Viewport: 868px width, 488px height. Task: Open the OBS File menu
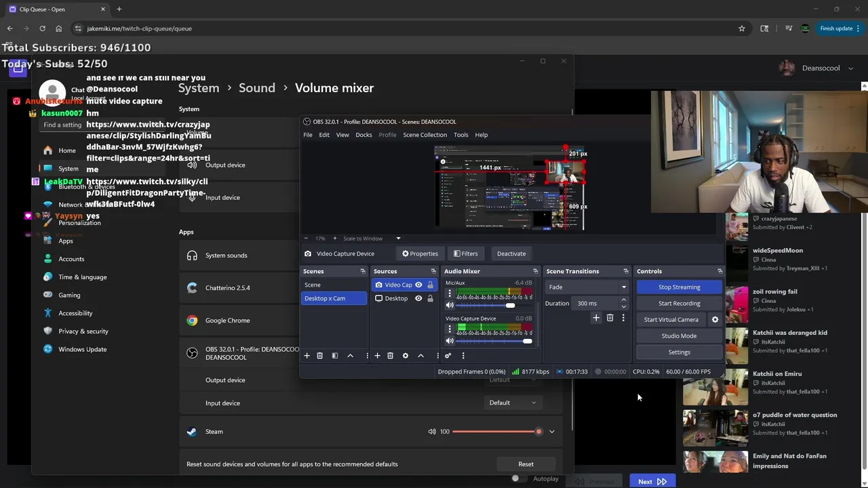pyautogui.click(x=308, y=135)
